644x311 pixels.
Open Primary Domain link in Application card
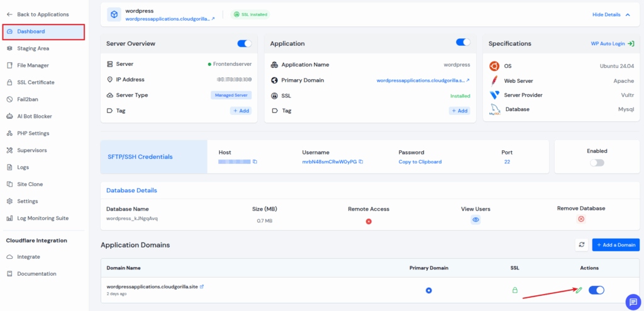tap(423, 80)
